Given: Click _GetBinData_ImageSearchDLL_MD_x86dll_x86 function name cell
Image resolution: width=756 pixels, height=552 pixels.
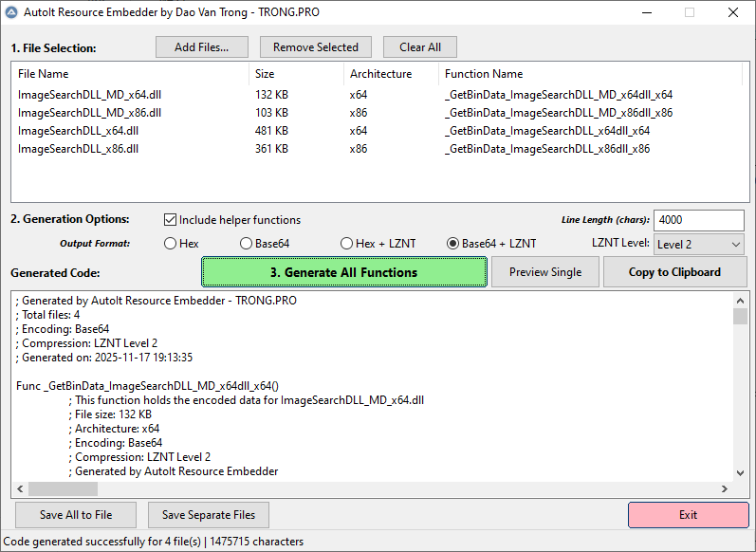Looking at the screenshot, I should click(559, 113).
